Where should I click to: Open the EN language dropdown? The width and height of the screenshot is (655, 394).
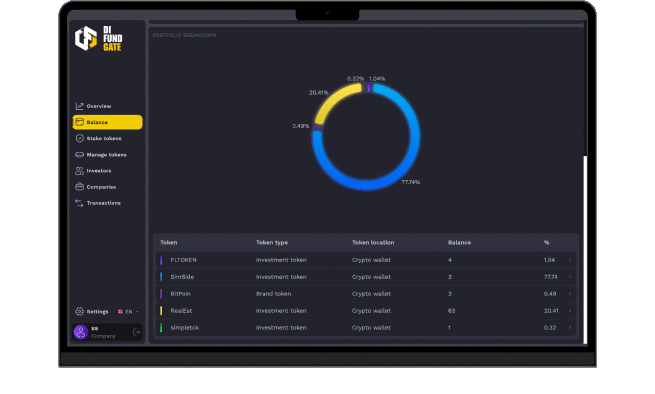pos(128,312)
